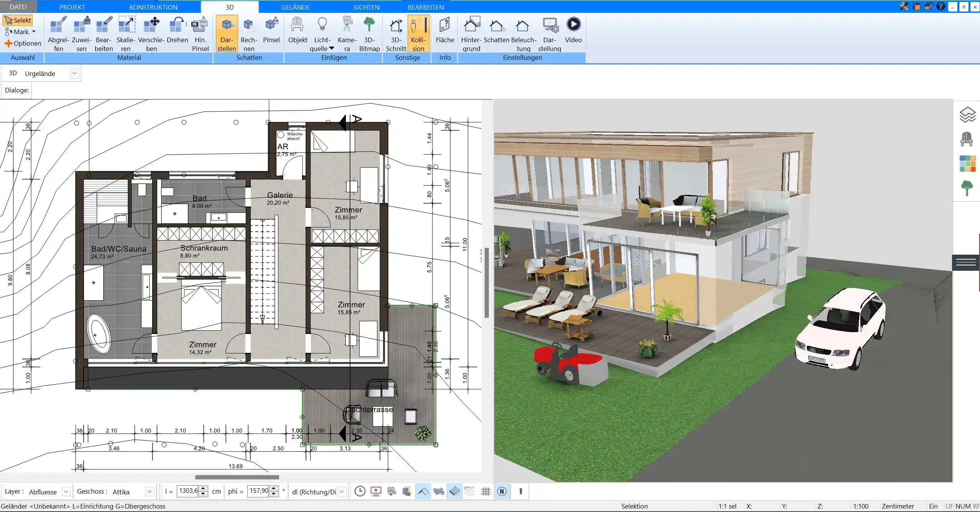The height and width of the screenshot is (512, 980).
Task: Open the Lichtquelle dropdown arrow
Action: pyautogui.click(x=332, y=48)
